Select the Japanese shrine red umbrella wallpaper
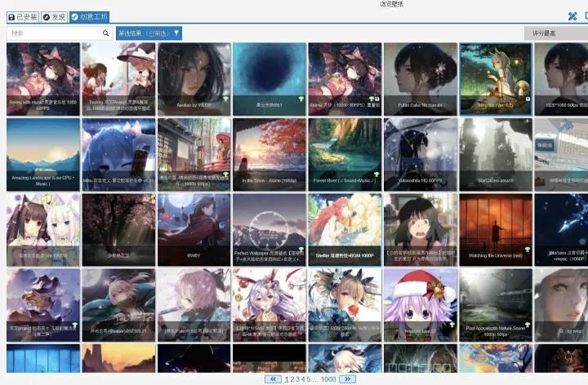 194,155
